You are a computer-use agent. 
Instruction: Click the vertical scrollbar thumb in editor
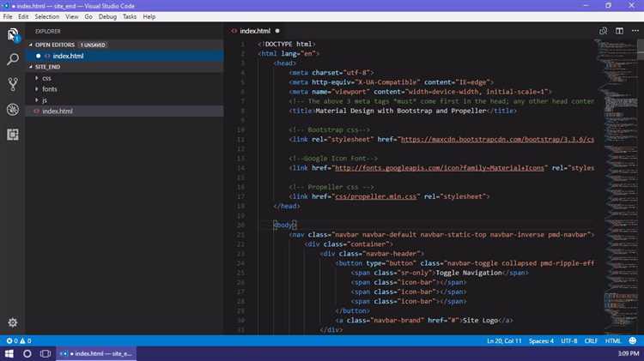(x=641, y=49)
